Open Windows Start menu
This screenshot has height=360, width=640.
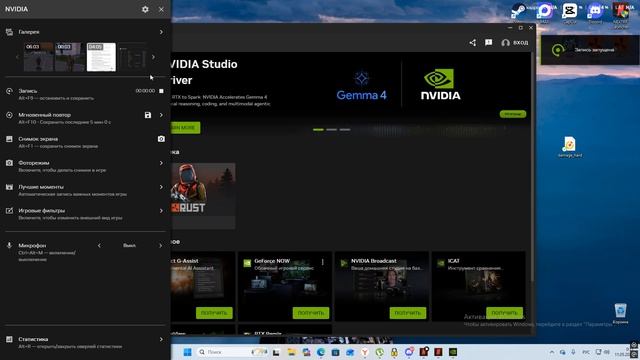click(187, 352)
